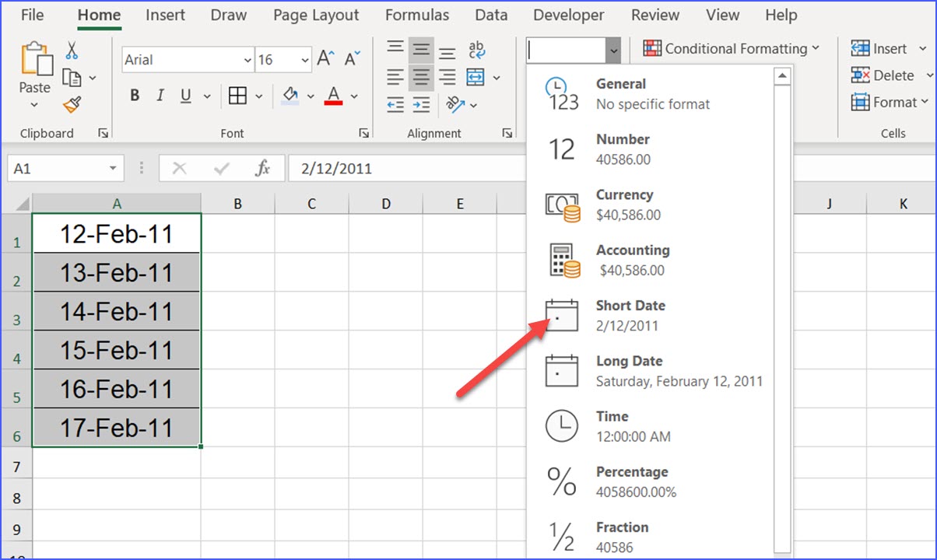Choose the Time format option
This screenshot has height=560, width=937.
(651, 425)
